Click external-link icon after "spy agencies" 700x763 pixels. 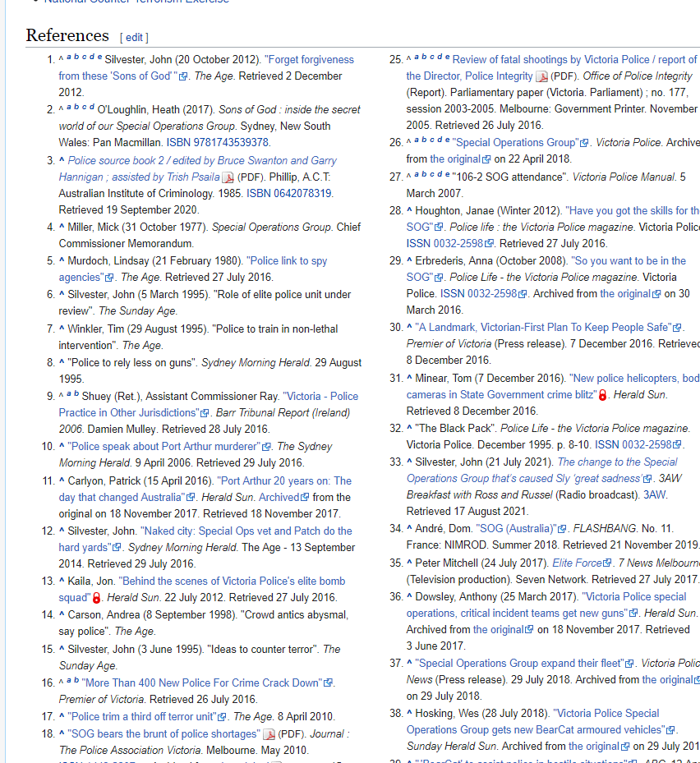(x=109, y=278)
